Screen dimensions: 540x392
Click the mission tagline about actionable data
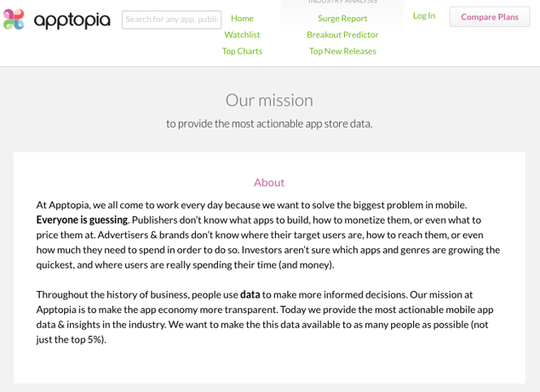(269, 124)
